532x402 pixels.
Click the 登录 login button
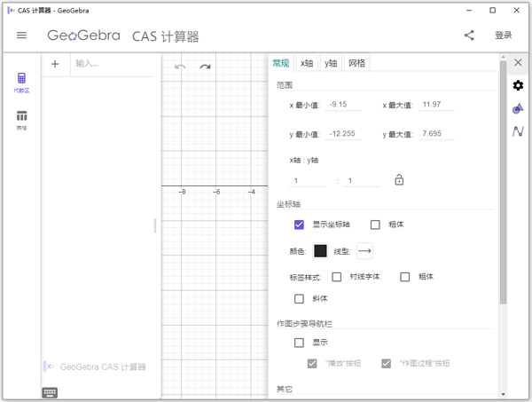tap(503, 35)
